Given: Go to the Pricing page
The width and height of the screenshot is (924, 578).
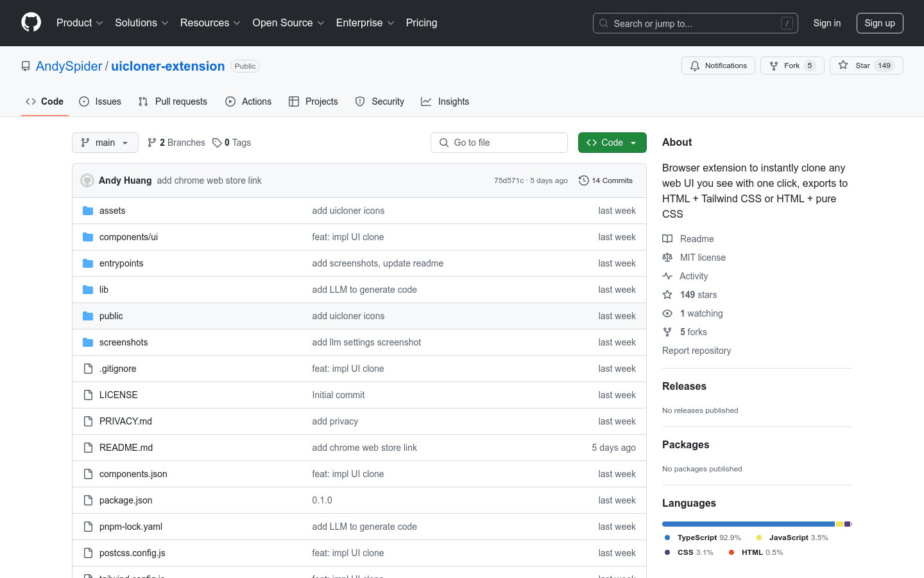Looking at the screenshot, I should coord(422,22).
